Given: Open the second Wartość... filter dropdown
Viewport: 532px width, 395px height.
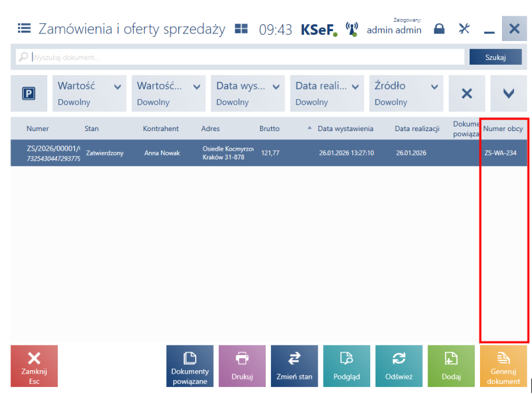Looking at the screenshot, I should tap(169, 93).
